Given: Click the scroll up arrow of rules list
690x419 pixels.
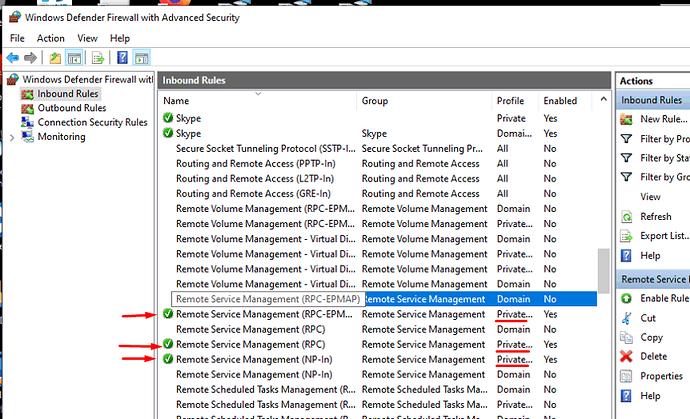Looking at the screenshot, I should click(x=604, y=99).
